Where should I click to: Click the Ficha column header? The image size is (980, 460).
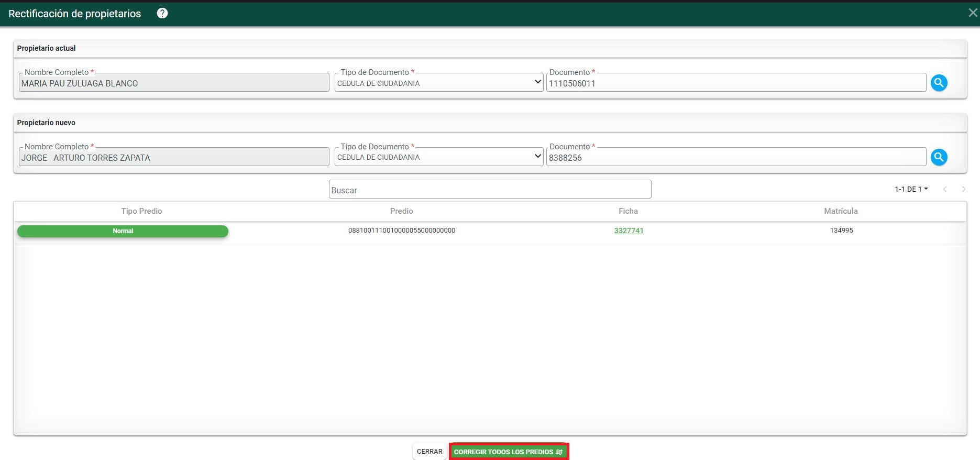pyautogui.click(x=628, y=211)
